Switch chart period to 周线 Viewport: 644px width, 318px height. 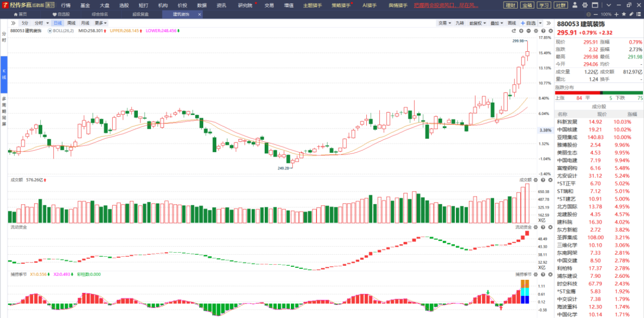pyautogui.click(x=71, y=23)
